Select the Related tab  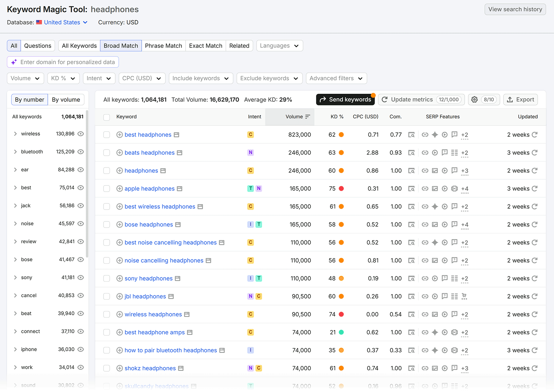(x=239, y=46)
